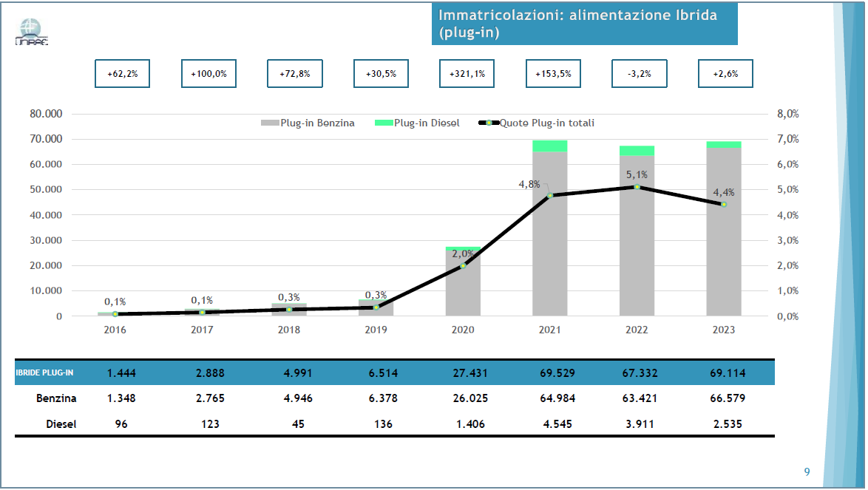Click the +62,2% growth box
This screenshot has width=868, height=490.
122,74
